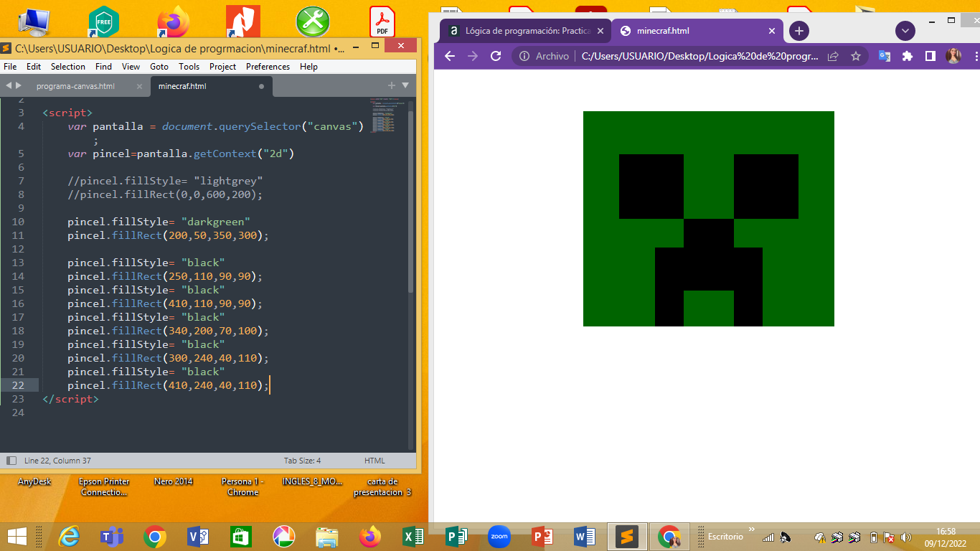Close the programa-canvas.html editor tab
This screenshot has width=980, height=551.
coord(139,86)
